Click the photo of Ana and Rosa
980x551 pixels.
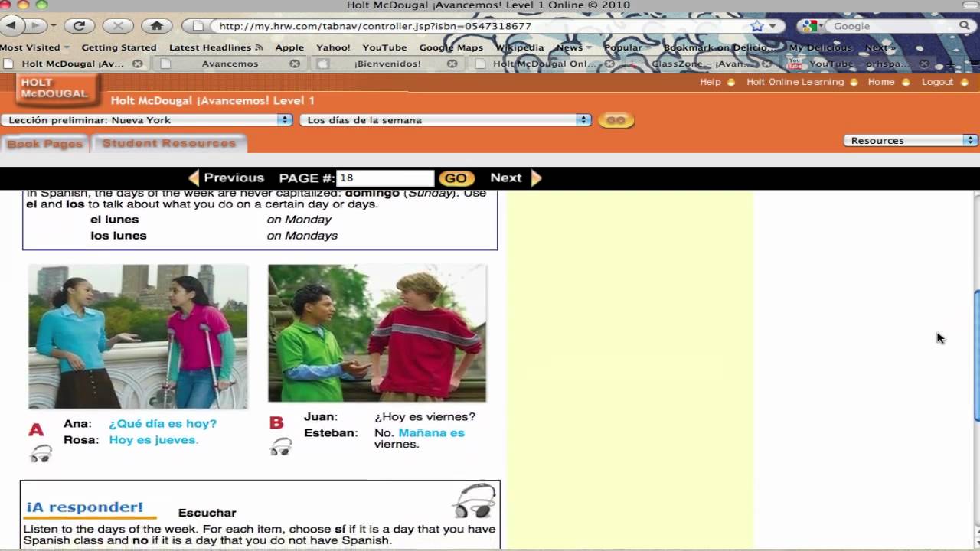click(138, 337)
